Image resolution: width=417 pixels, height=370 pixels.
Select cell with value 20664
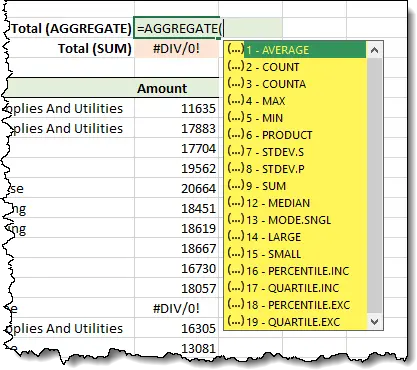(177, 188)
